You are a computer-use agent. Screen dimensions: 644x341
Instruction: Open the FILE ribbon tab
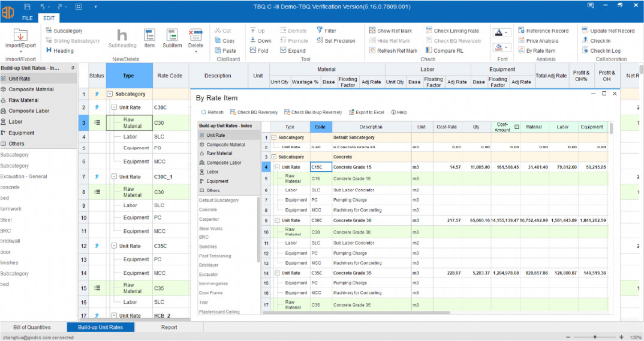click(28, 18)
